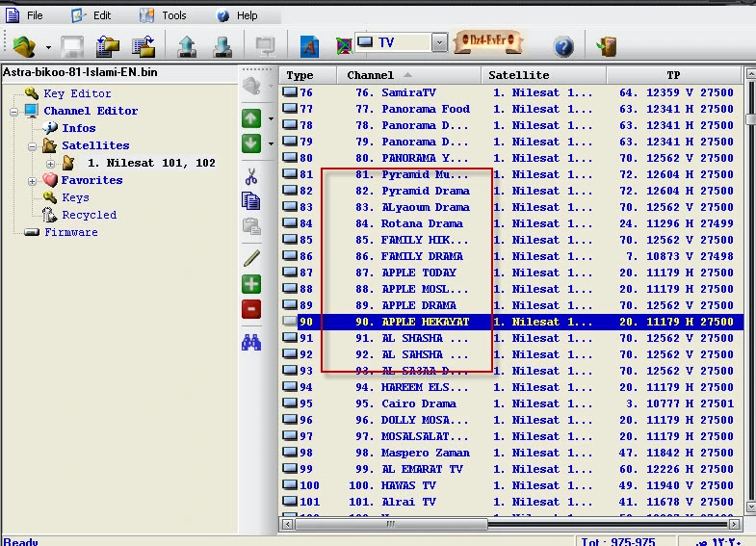The width and height of the screenshot is (756, 546).
Task: Collapse the Channel Editor tree node
Action: [x=14, y=112]
